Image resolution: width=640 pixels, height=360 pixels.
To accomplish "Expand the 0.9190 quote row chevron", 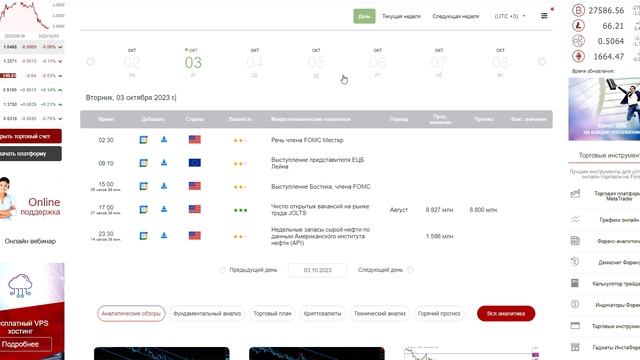I will [60, 90].
